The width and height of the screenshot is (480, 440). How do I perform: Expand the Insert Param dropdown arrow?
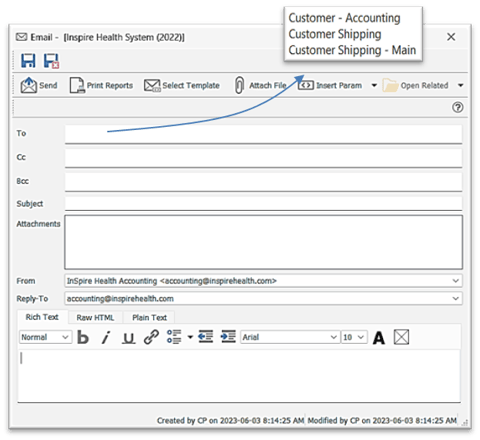coord(374,86)
